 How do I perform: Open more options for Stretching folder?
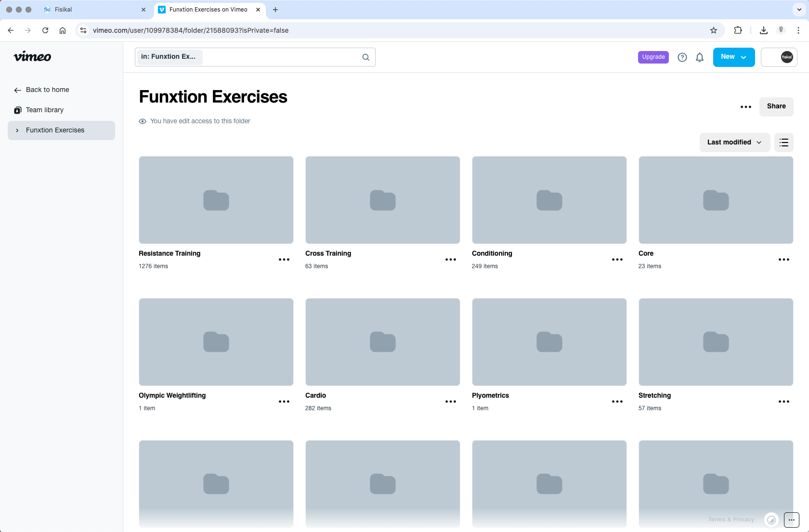coord(784,402)
